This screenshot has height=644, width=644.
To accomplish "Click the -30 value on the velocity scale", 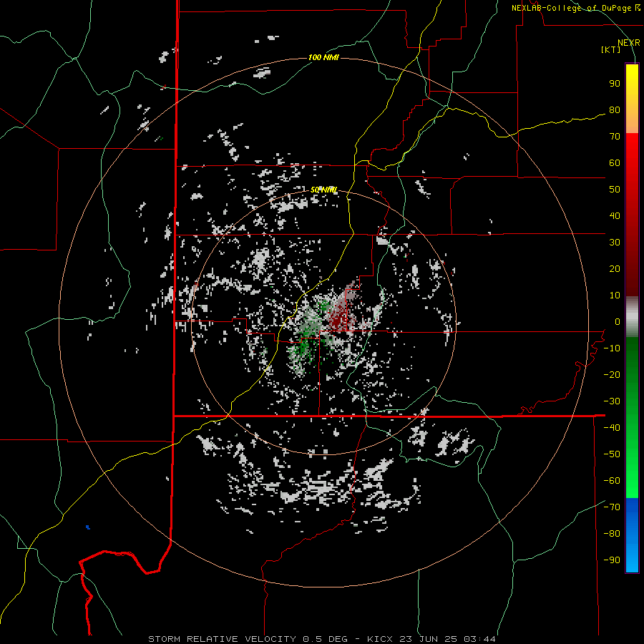I will click(612, 401).
